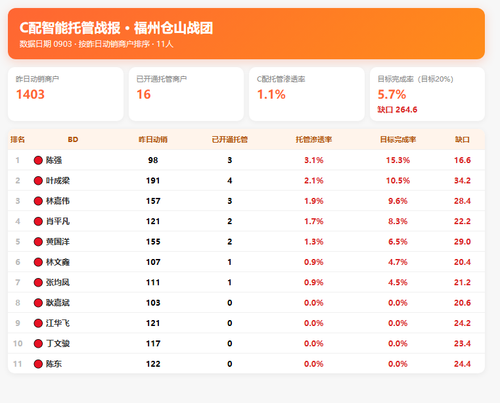The image size is (500, 403).
Task: Click the 8.3% completion rate
Action: click(x=398, y=221)
